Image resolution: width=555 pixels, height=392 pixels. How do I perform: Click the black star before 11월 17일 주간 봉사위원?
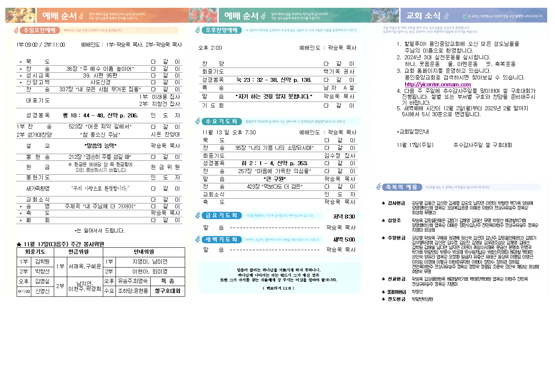coord(19,244)
